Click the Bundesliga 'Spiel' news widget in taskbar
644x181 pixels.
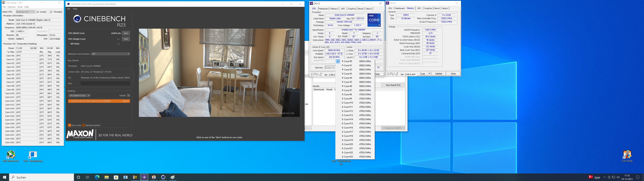tap(594, 177)
